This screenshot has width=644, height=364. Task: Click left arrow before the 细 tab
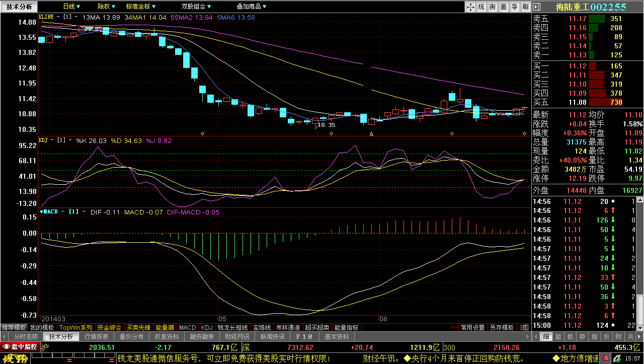pos(536,336)
